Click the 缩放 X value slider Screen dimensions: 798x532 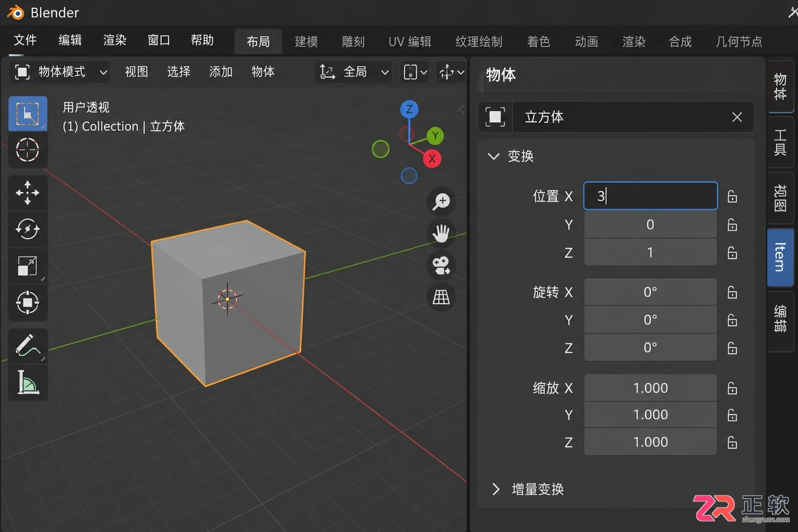(x=651, y=388)
